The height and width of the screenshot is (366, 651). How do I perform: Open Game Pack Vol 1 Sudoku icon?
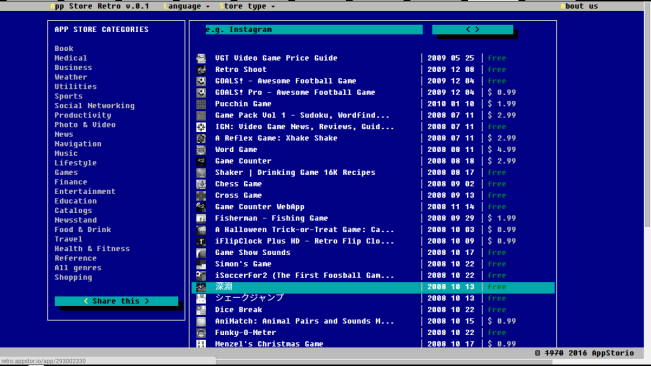[x=201, y=115]
